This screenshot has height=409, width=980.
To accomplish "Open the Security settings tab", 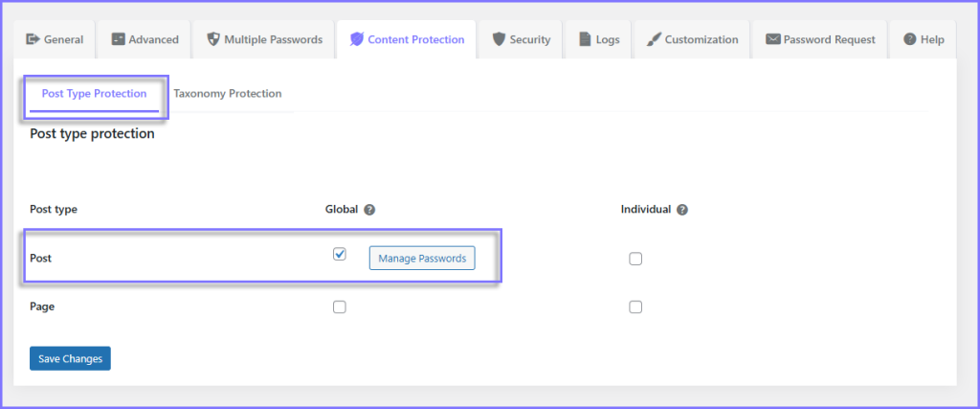I will coord(521,39).
